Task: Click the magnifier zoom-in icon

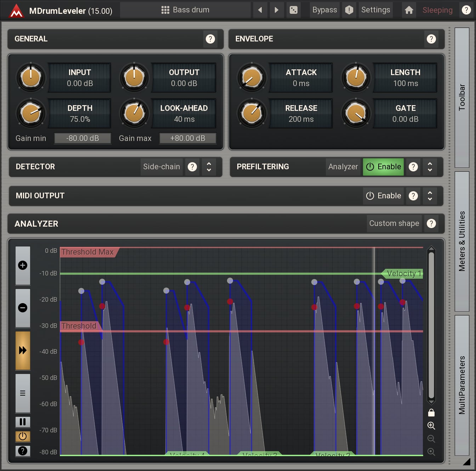Action: pos(431,426)
